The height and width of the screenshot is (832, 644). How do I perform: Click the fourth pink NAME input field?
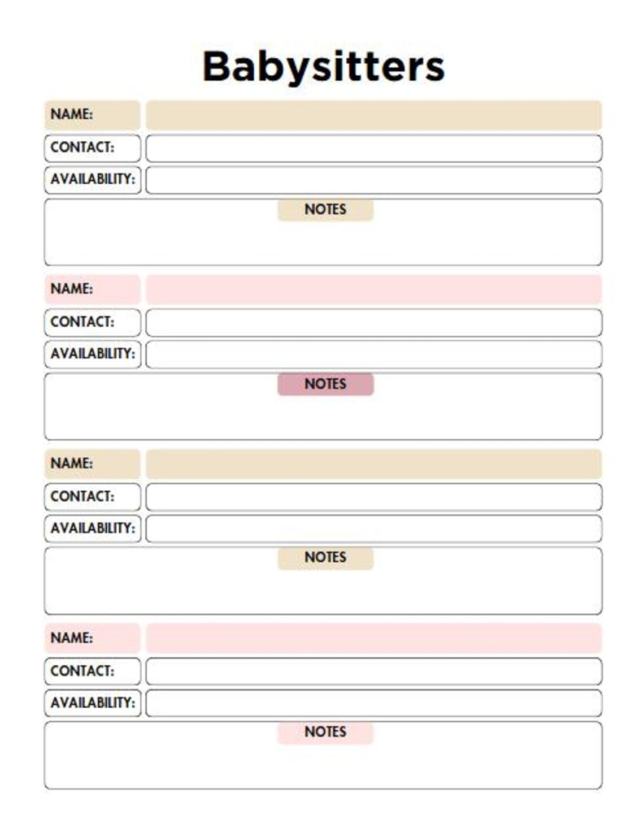(x=374, y=639)
